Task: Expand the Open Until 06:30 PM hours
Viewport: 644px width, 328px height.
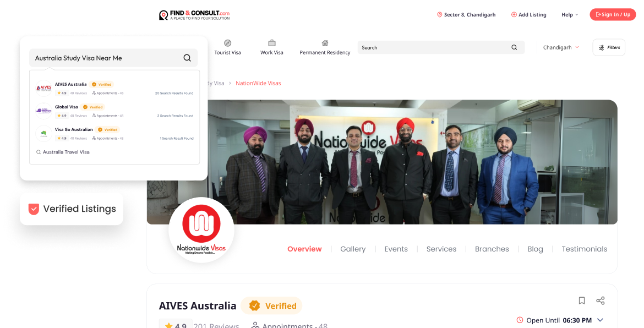Action: 600,320
